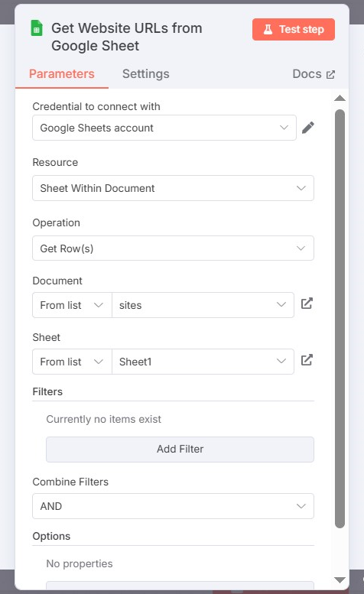Click the scrollbar down arrow
Image resolution: width=364 pixels, height=594 pixels.
[340, 580]
